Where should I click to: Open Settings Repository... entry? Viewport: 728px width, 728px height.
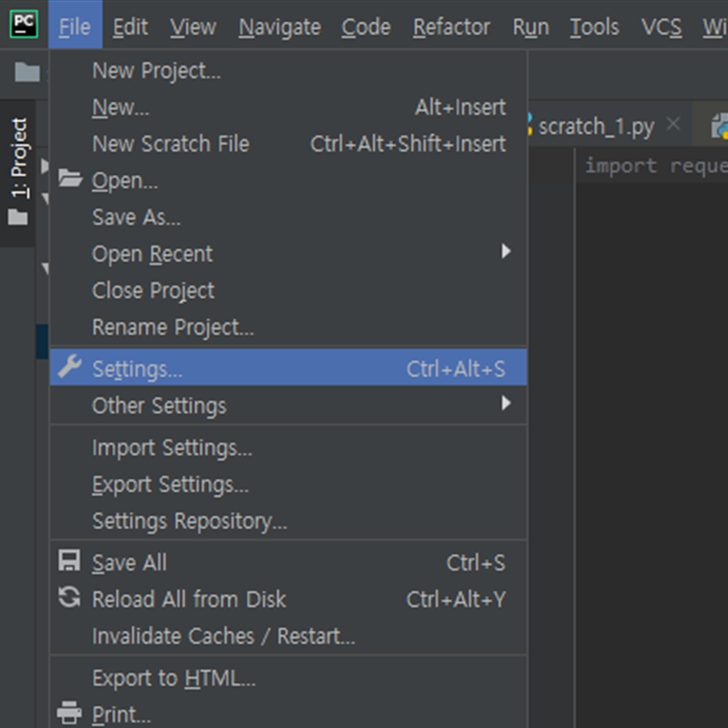click(288, 521)
